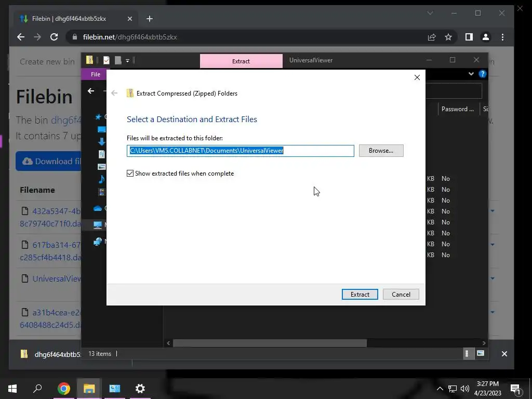Click the Explorer horizontal scrollbar

(270, 343)
